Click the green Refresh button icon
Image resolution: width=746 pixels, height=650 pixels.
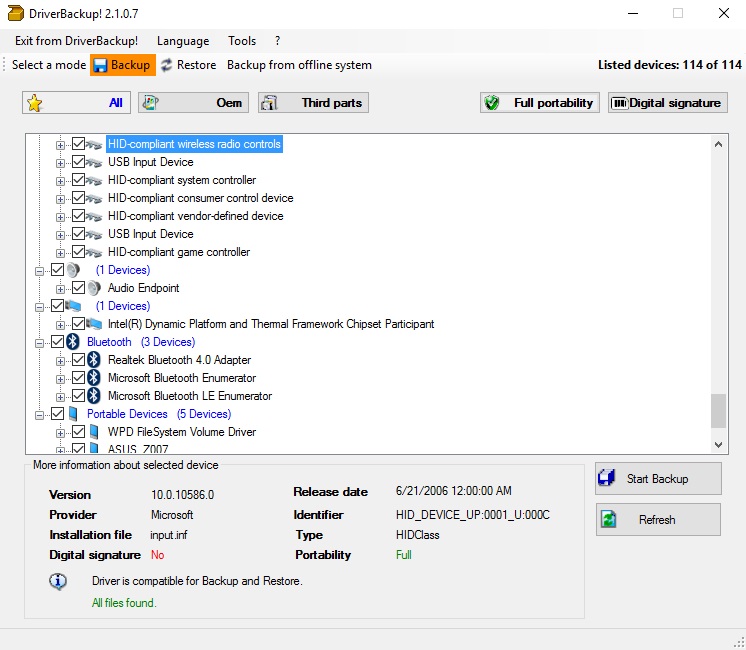(609, 519)
